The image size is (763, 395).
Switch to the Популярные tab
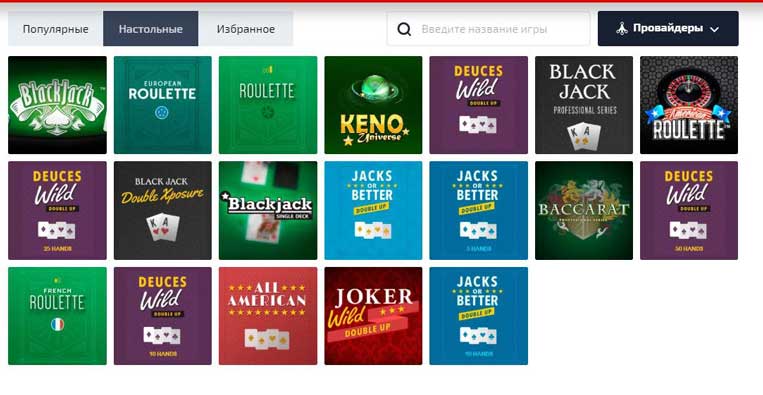pos(55,29)
